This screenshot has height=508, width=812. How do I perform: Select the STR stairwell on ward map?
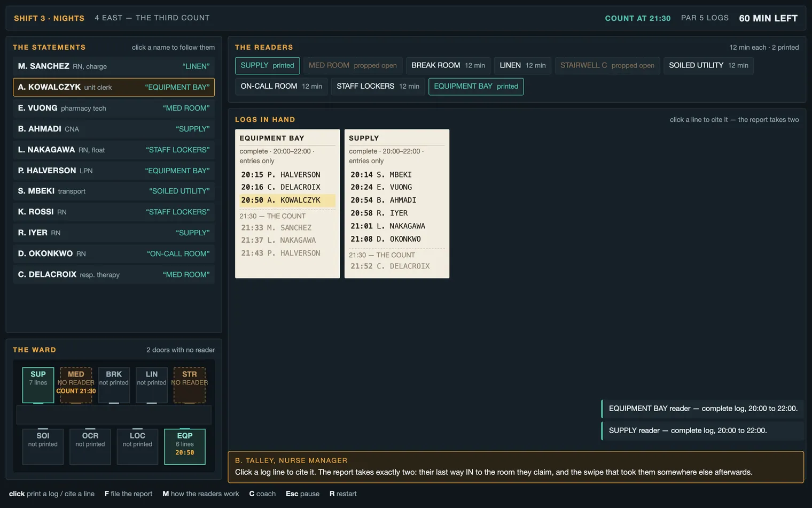coord(190,385)
